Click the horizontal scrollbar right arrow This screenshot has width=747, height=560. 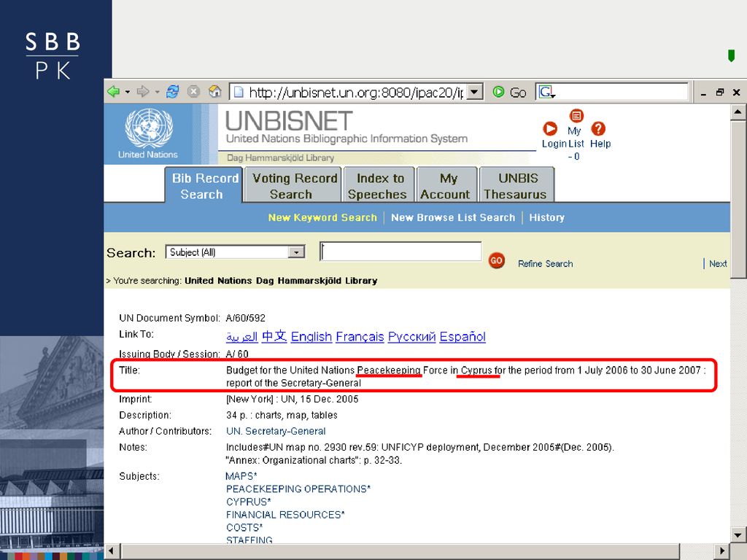pos(723,551)
